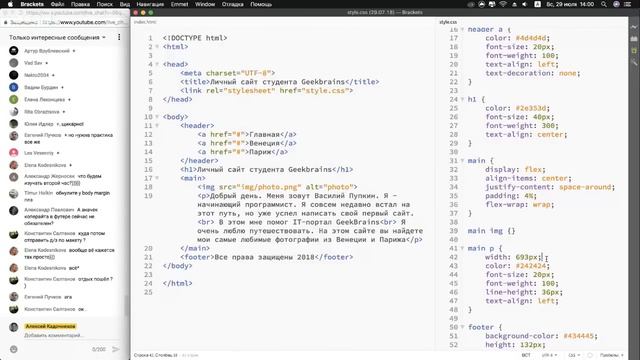Click color value #242424 on line 43
This screenshot has height=360, width=640.
(531, 266)
